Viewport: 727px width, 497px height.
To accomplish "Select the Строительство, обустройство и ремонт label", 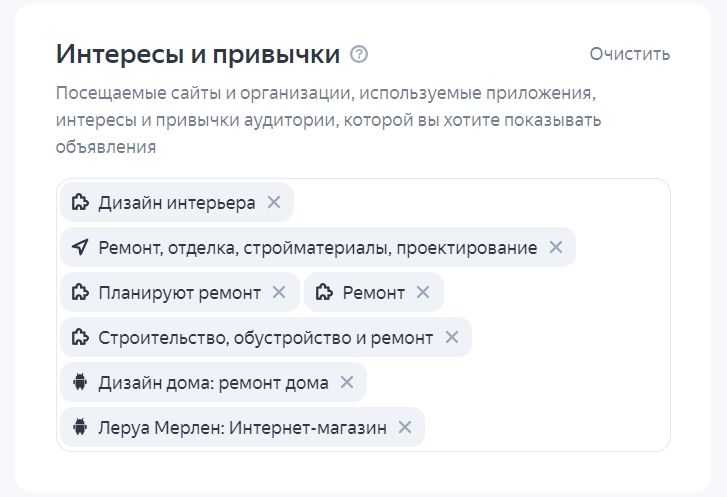I will coord(266,338).
